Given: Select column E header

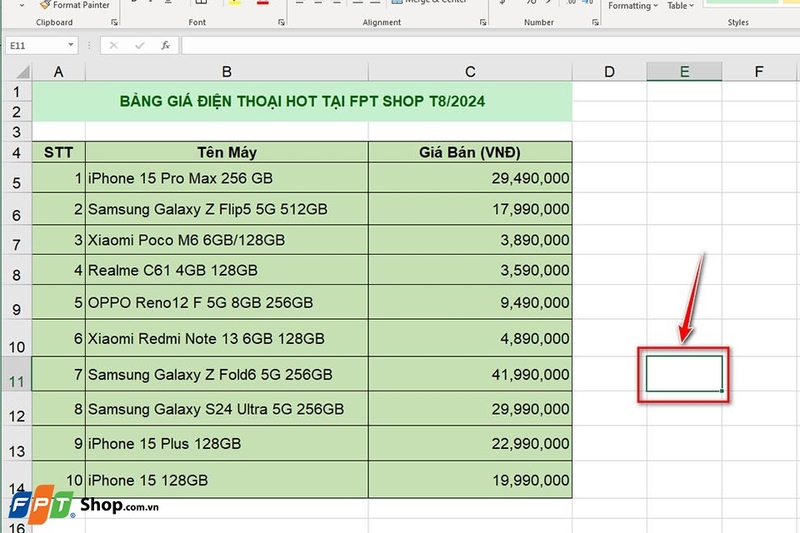Looking at the screenshot, I should [x=684, y=71].
